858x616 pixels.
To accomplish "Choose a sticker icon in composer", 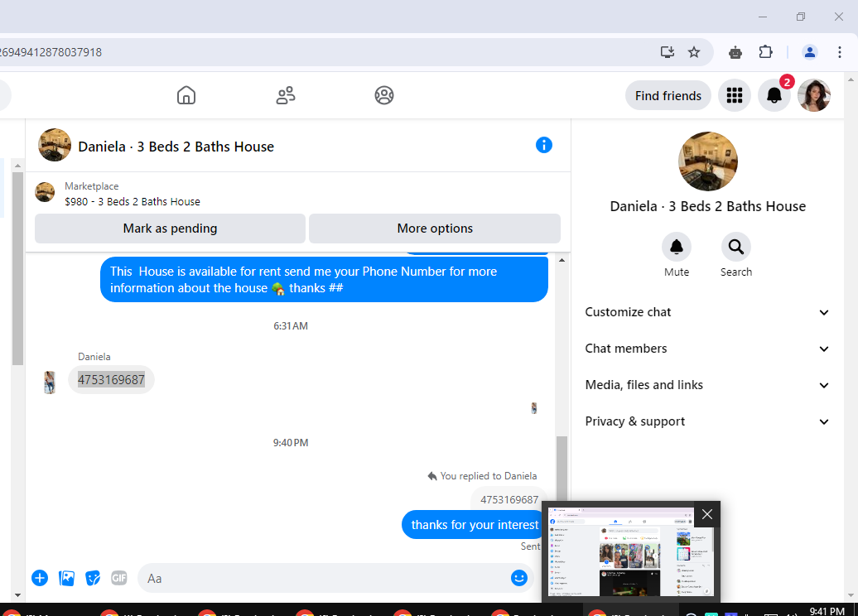I will 93,578.
